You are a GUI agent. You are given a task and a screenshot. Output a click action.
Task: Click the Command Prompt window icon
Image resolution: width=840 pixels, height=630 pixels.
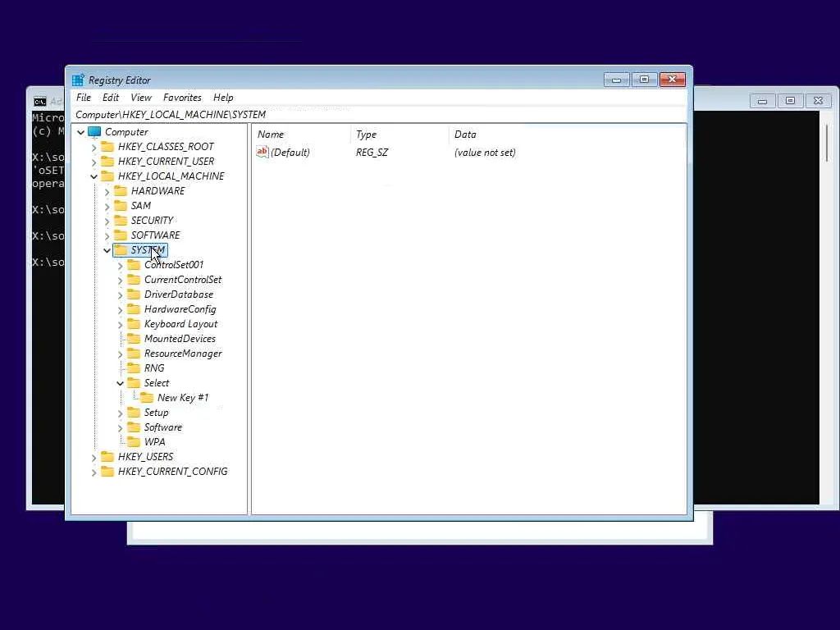[39, 101]
